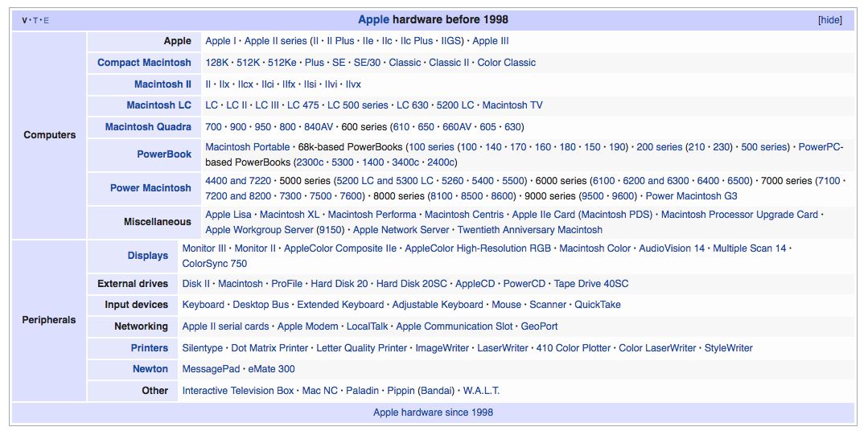Open the Macintosh II group heading link

[162, 84]
